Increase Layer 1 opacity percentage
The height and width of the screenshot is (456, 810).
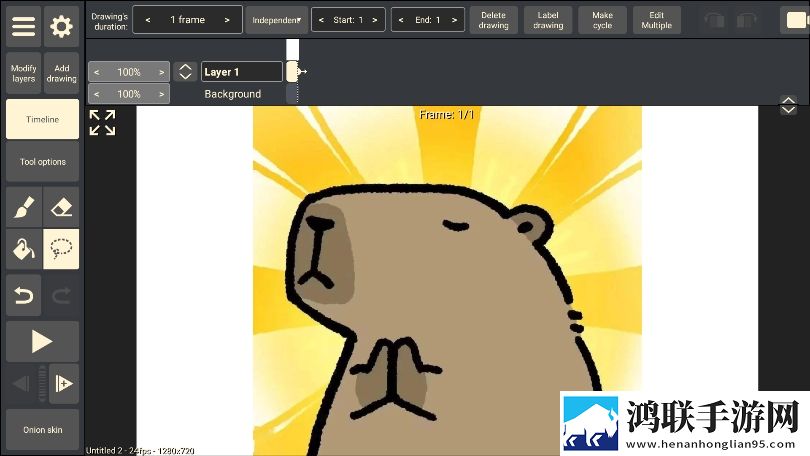click(x=162, y=72)
